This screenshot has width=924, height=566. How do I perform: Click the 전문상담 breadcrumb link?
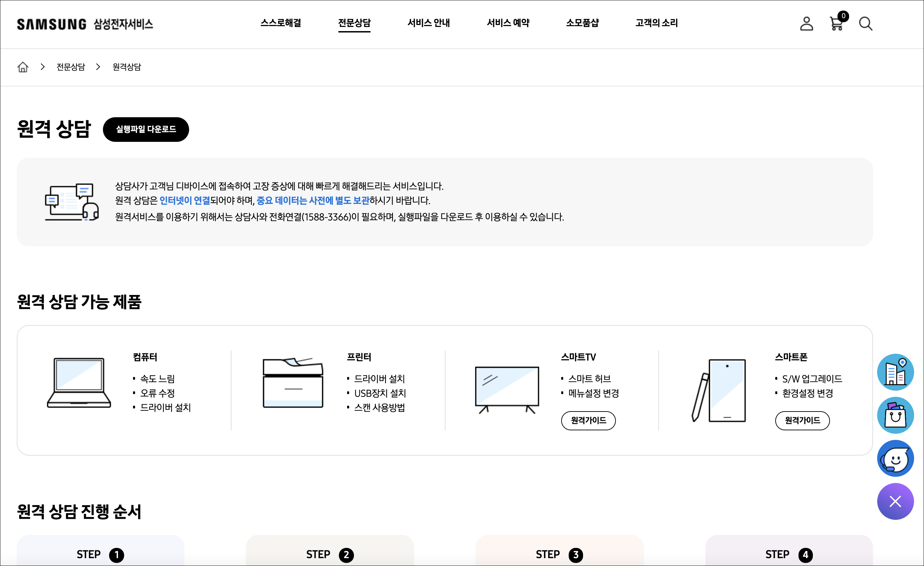point(71,67)
